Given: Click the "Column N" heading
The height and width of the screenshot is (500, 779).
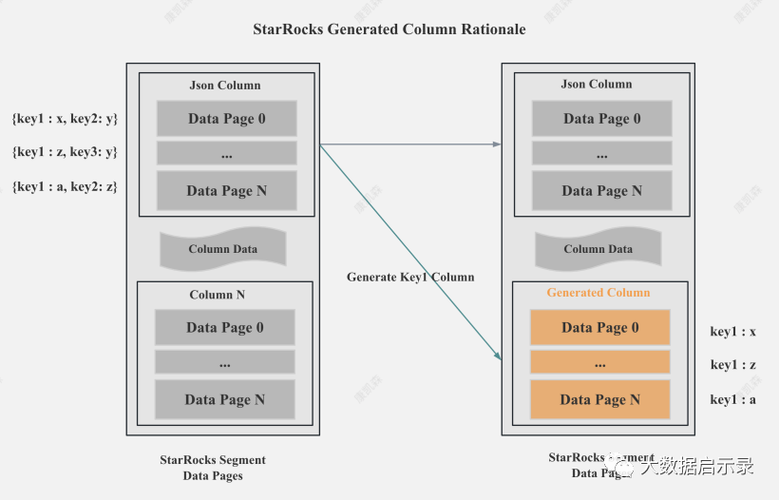Looking at the screenshot, I should (x=217, y=295).
